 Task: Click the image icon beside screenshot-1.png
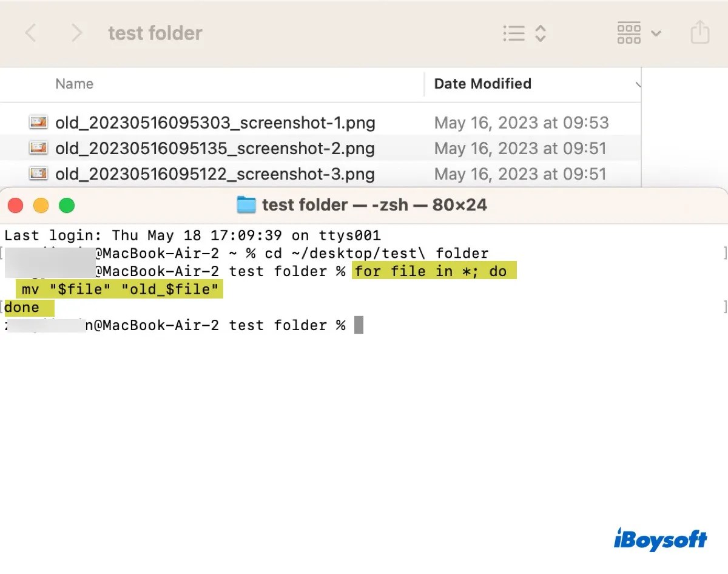(x=38, y=122)
